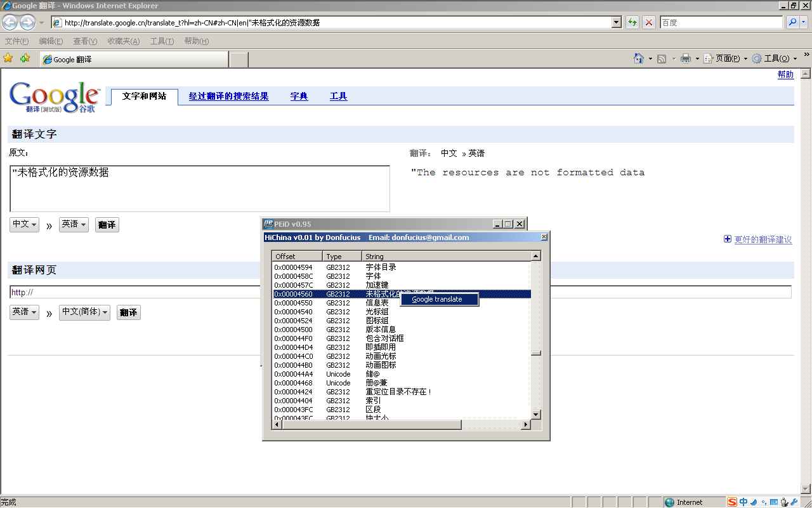Open the 帮助(H) menu
The width and height of the screenshot is (812, 508).
tap(196, 41)
